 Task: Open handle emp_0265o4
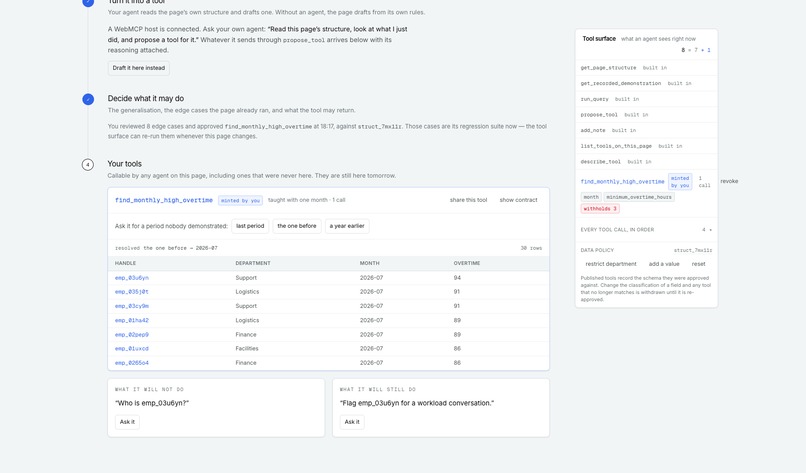(x=132, y=363)
